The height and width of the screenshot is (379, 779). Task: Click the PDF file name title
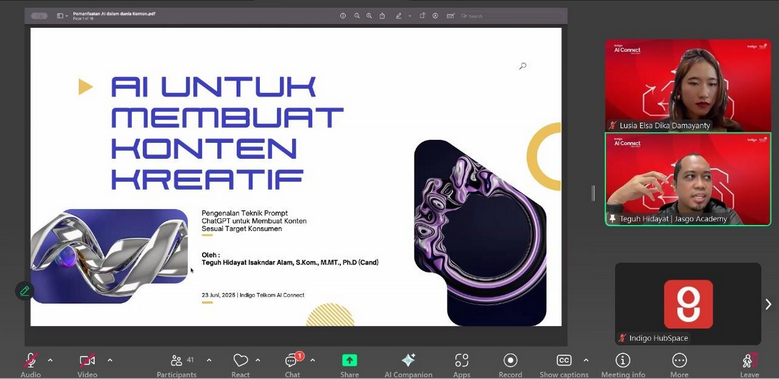pos(114,13)
